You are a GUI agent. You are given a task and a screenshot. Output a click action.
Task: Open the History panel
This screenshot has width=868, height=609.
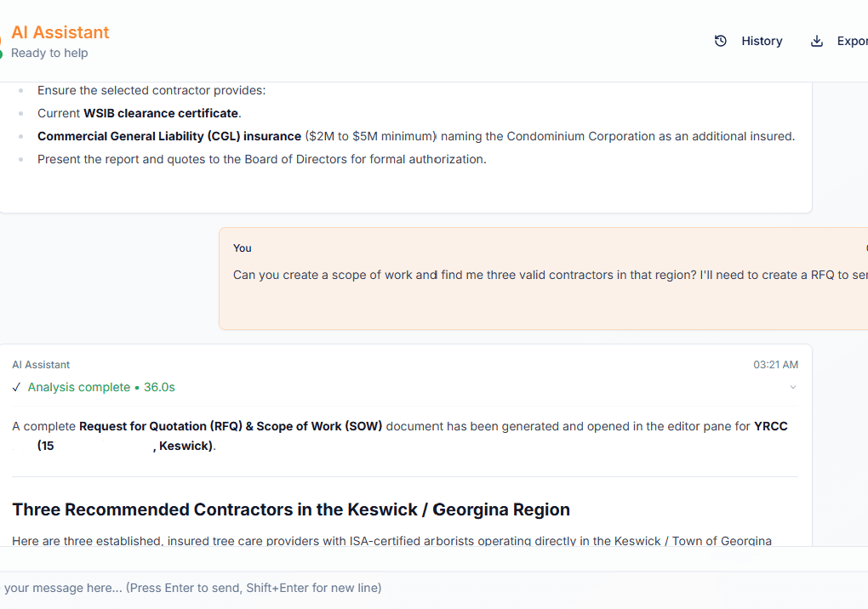[748, 41]
